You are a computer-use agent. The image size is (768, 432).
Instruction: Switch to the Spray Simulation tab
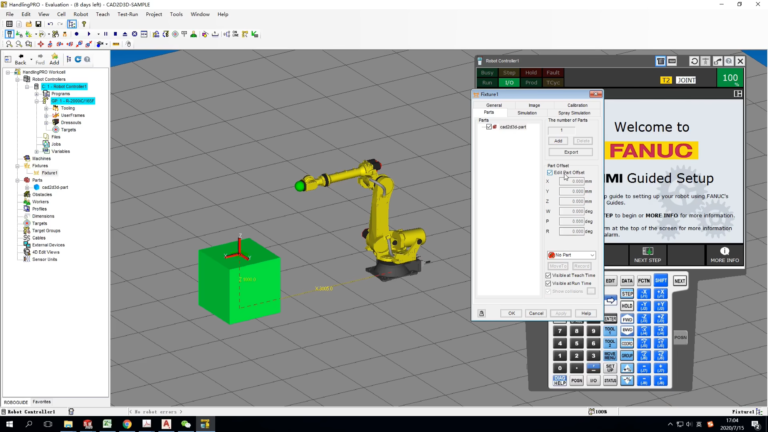point(574,113)
